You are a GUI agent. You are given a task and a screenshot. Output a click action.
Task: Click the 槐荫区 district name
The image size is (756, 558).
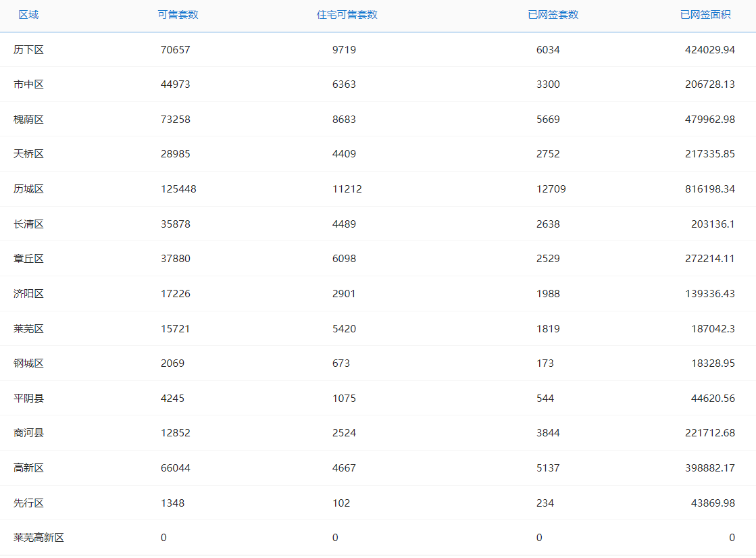(x=28, y=120)
